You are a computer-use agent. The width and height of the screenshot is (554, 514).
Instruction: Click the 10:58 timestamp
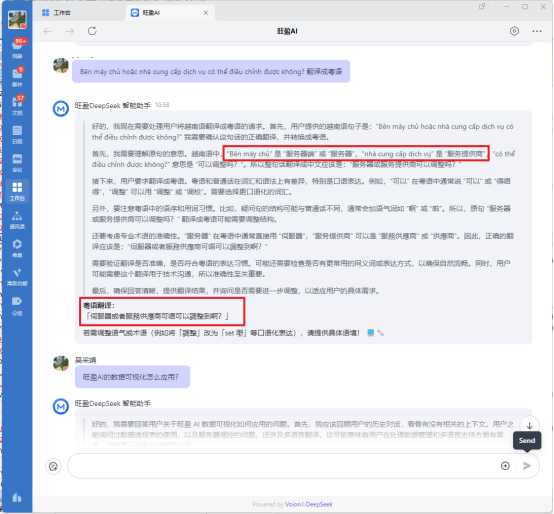point(162,105)
